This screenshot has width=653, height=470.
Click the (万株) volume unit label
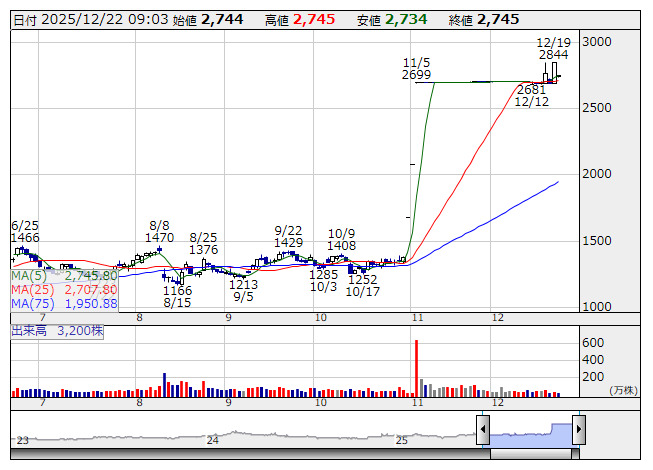pos(623,390)
